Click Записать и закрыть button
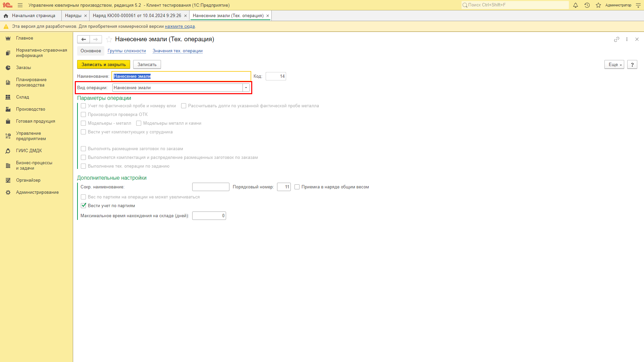Image resolution: width=644 pixels, height=362 pixels. point(104,65)
